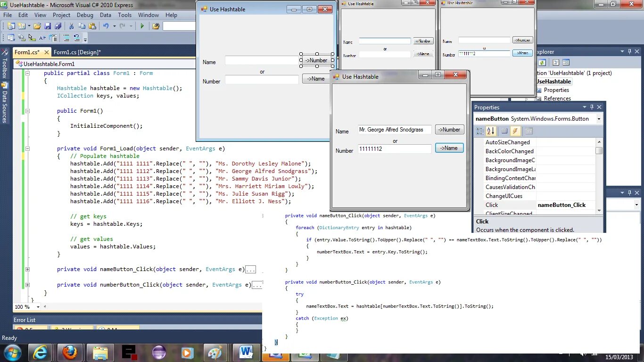Open the Tools menu
The image size is (644, 362).
tap(125, 15)
